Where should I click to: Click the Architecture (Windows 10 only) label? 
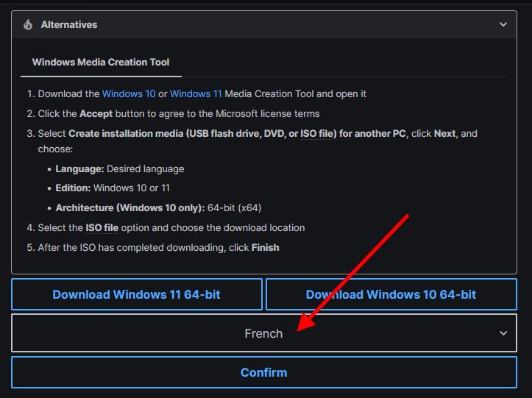pyautogui.click(x=130, y=207)
